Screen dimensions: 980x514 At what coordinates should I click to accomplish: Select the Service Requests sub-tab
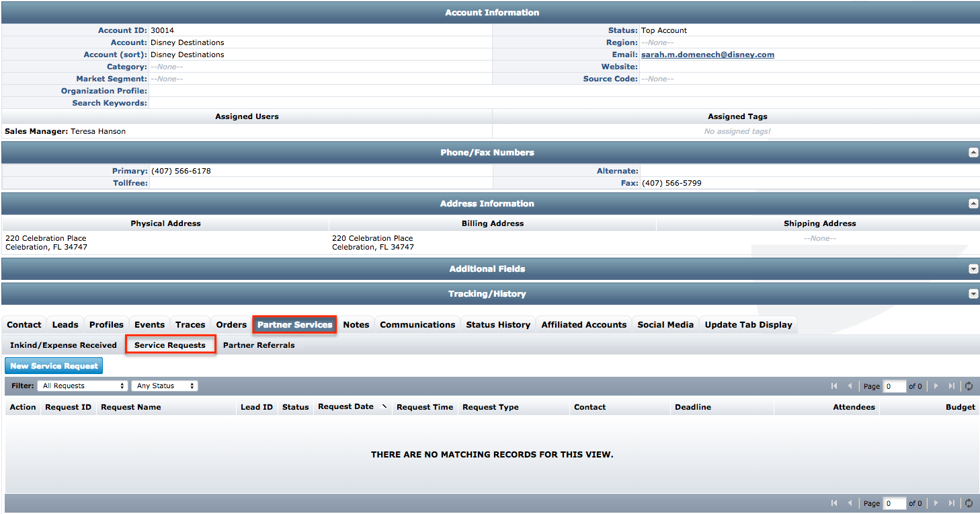170,345
